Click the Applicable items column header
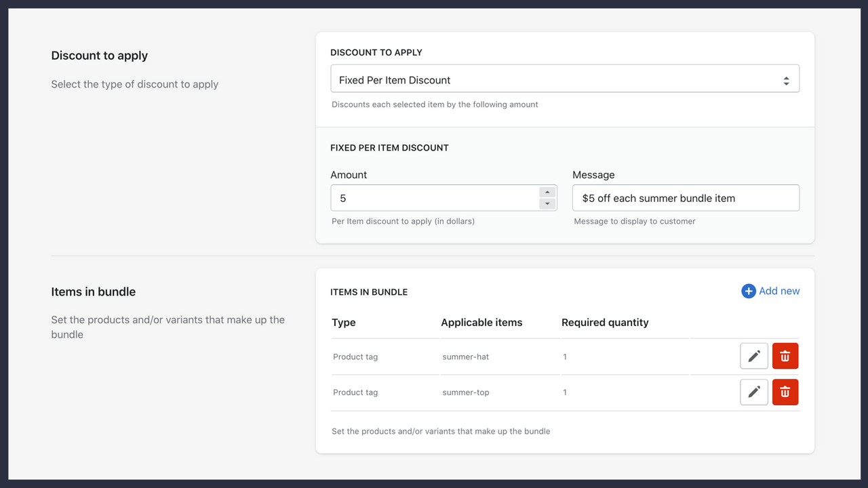The height and width of the screenshot is (488, 868). tap(481, 323)
